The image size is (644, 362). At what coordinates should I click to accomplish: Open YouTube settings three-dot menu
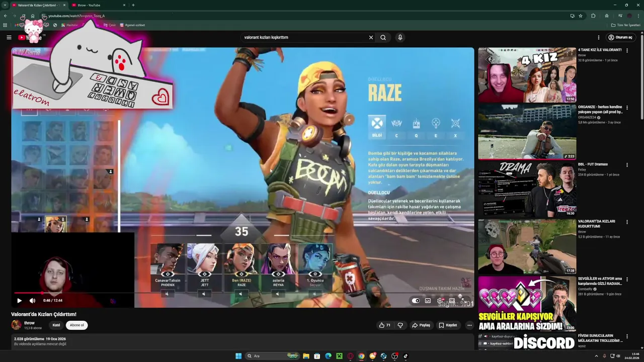click(598, 37)
